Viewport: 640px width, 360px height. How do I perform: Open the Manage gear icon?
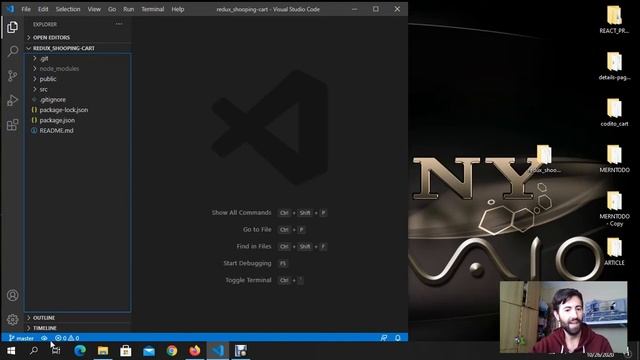pyautogui.click(x=12, y=319)
